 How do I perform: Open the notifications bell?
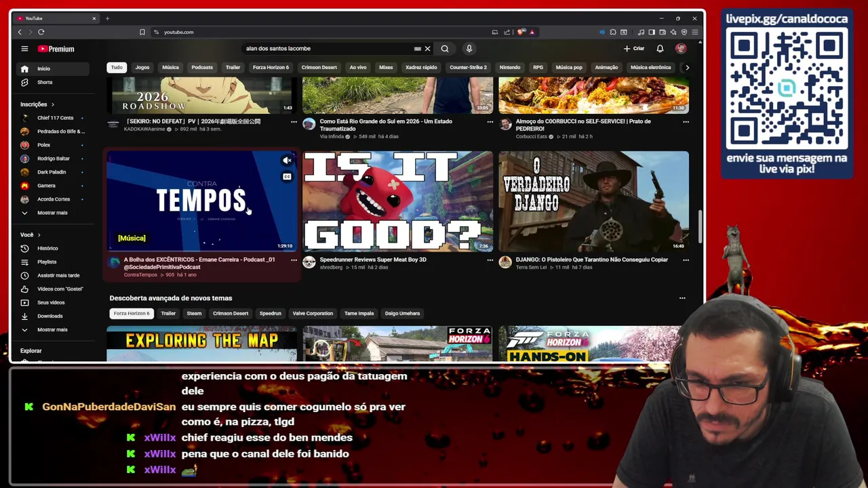pos(660,49)
